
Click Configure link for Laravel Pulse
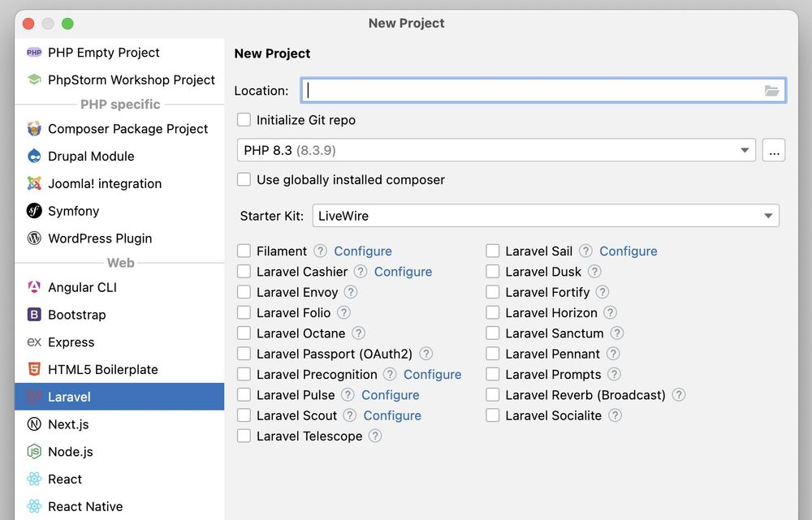pos(391,395)
